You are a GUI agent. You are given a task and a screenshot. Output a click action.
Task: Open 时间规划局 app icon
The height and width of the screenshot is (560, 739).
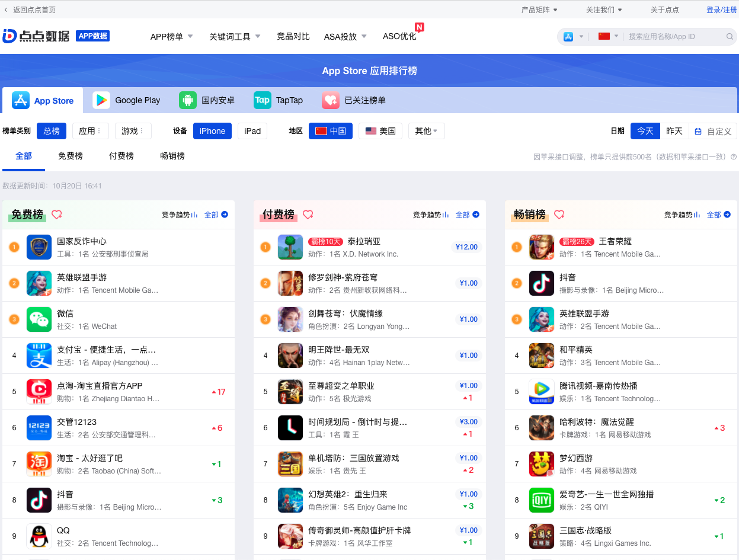pyautogui.click(x=290, y=428)
